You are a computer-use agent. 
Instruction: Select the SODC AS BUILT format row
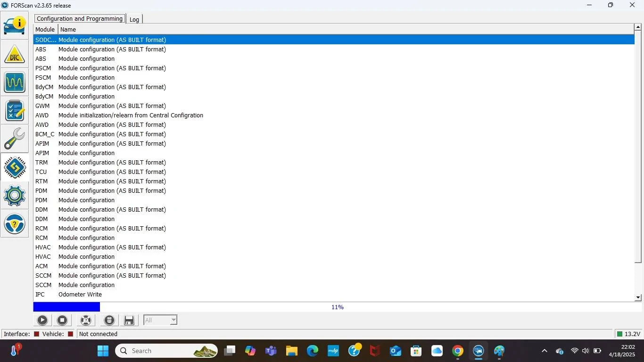point(334,40)
